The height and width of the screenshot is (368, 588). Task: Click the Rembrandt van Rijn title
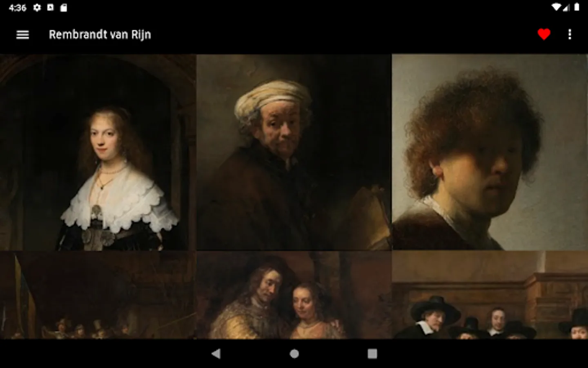(x=100, y=35)
